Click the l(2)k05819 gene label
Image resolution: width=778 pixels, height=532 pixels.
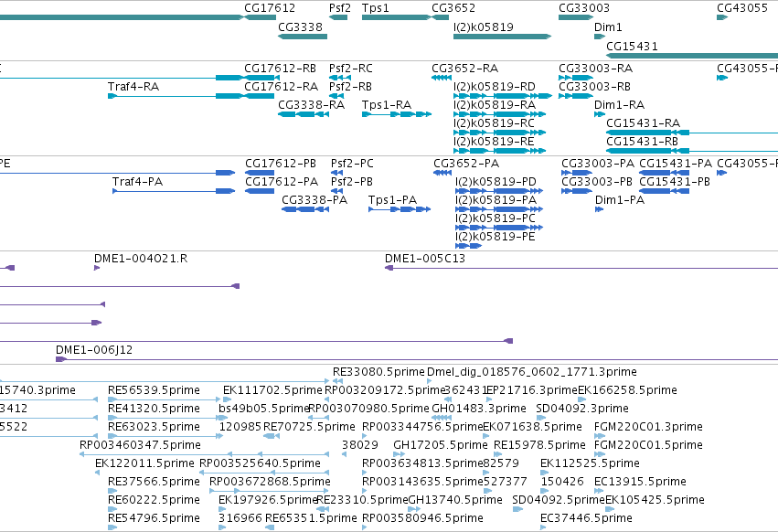tap(484, 27)
